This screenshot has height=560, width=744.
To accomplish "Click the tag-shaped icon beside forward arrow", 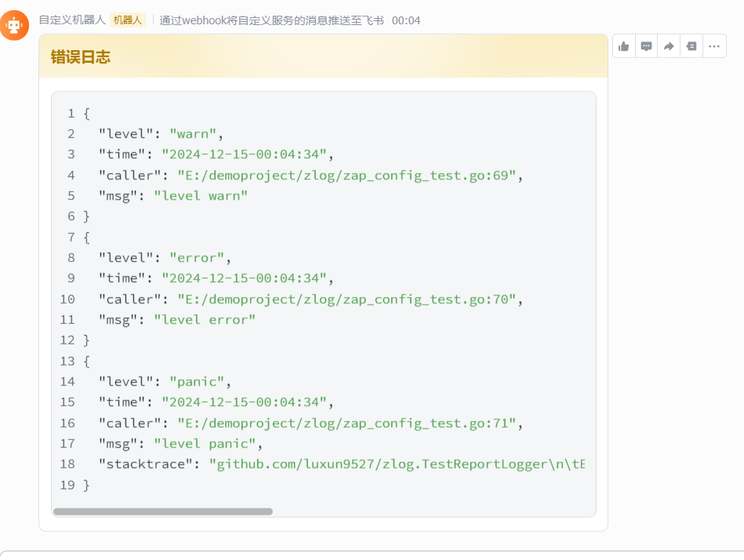I will click(691, 46).
